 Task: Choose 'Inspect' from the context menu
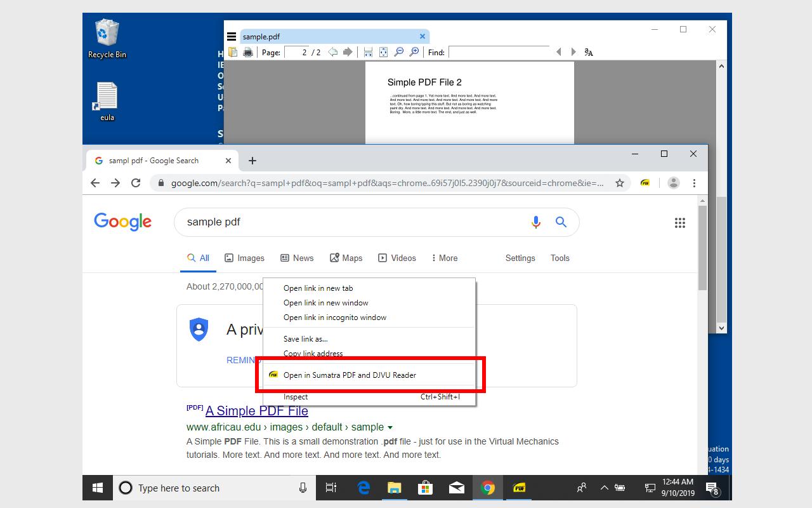point(369,397)
